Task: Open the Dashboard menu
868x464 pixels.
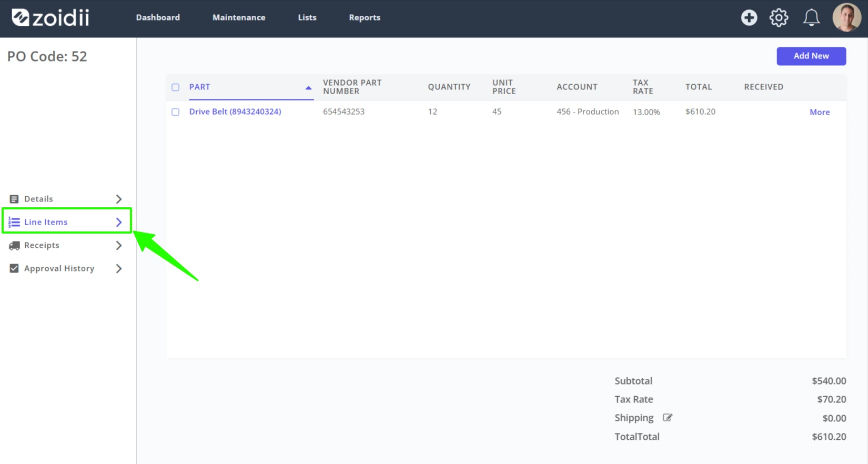Action: click(x=158, y=17)
